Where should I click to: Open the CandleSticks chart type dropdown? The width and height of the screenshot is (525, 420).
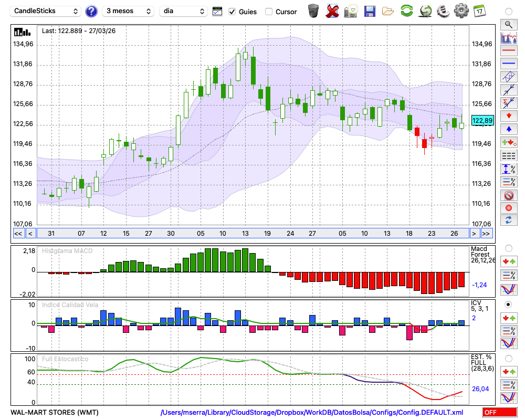click(x=46, y=11)
